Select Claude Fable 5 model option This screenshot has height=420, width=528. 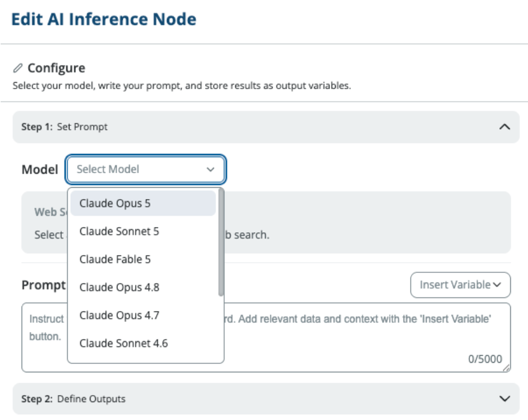(x=143, y=259)
